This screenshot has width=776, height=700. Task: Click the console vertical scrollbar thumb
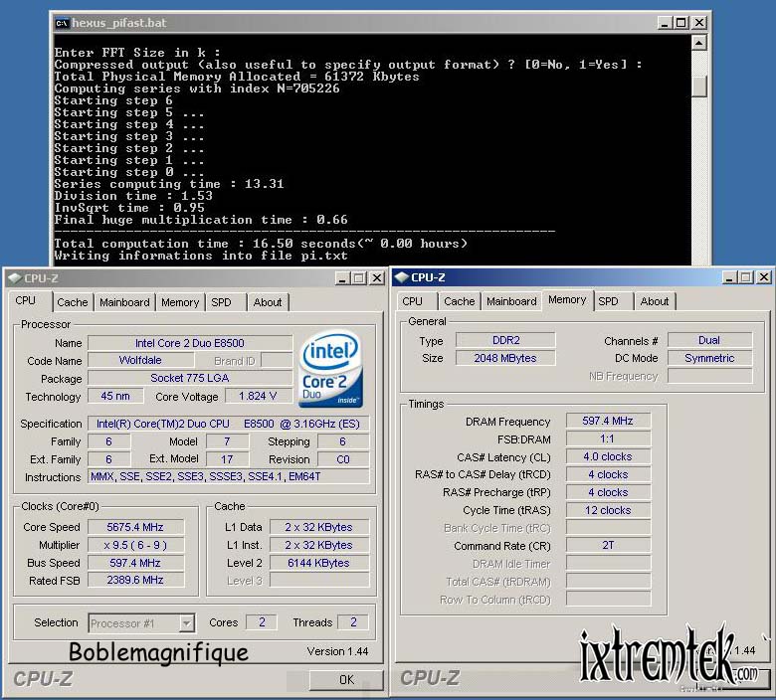pos(698,87)
